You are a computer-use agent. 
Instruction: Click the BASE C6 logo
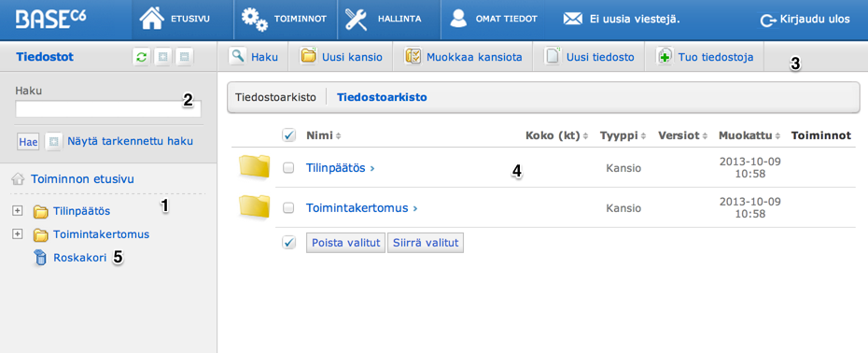pyautogui.click(x=51, y=19)
